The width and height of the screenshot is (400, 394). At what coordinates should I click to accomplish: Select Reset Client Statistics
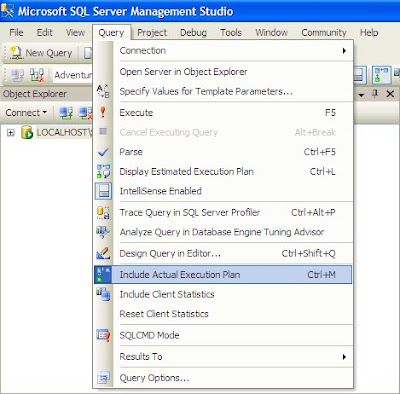tap(223, 314)
